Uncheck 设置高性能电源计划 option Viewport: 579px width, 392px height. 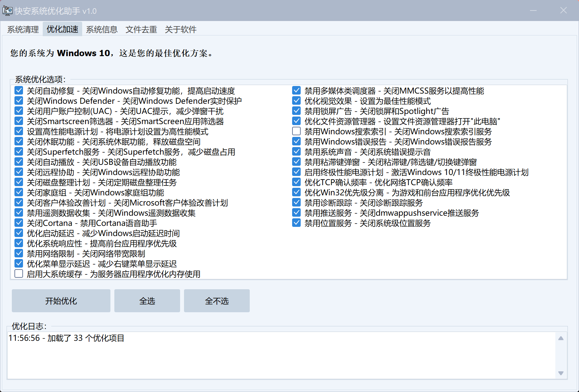pyautogui.click(x=19, y=131)
